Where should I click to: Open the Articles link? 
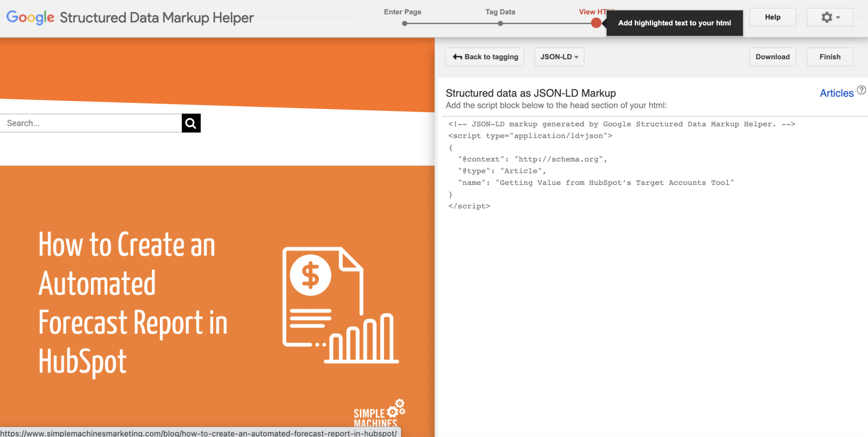point(836,93)
